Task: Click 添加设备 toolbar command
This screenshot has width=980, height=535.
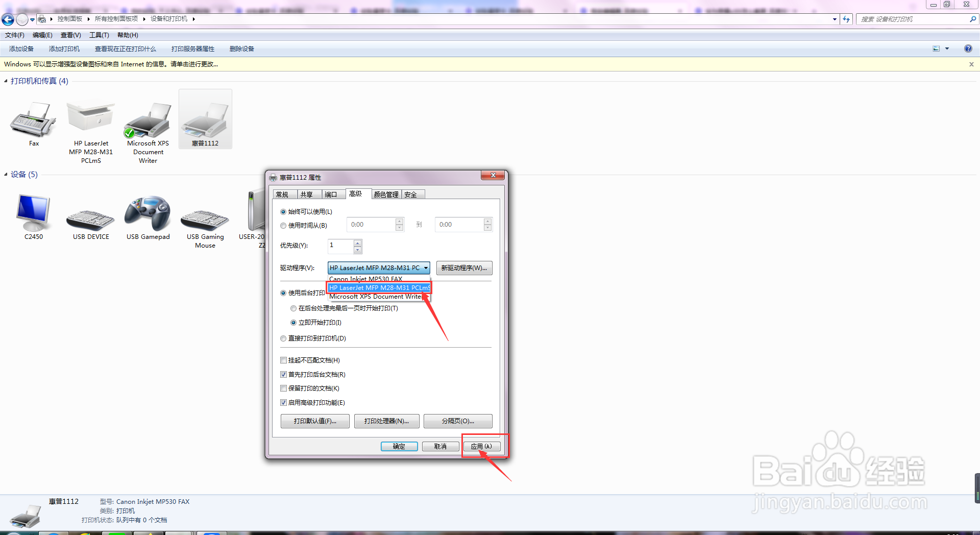Action: pyautogui.click(x=21, y=49)
